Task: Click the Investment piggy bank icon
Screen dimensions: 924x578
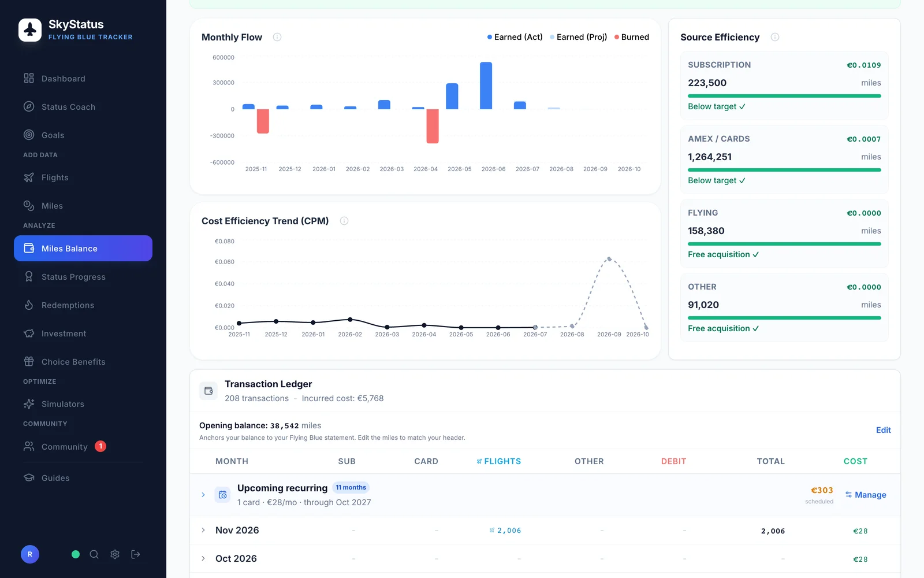Action: [29, 334]
